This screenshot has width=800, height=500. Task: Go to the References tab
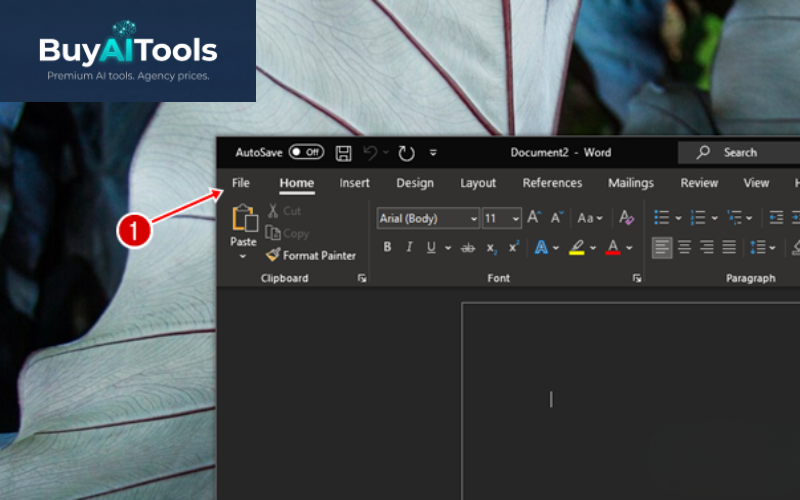pyautogui.click(x=552, y=183)
